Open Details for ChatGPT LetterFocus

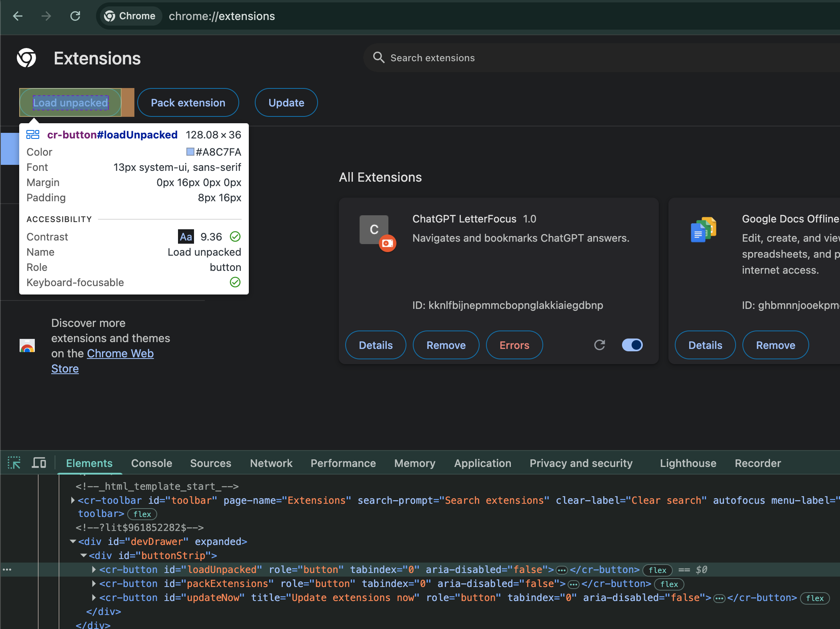376,345
